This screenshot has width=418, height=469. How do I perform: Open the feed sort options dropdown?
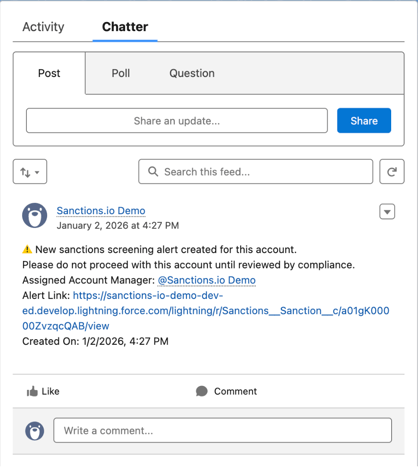pos(30,172)
